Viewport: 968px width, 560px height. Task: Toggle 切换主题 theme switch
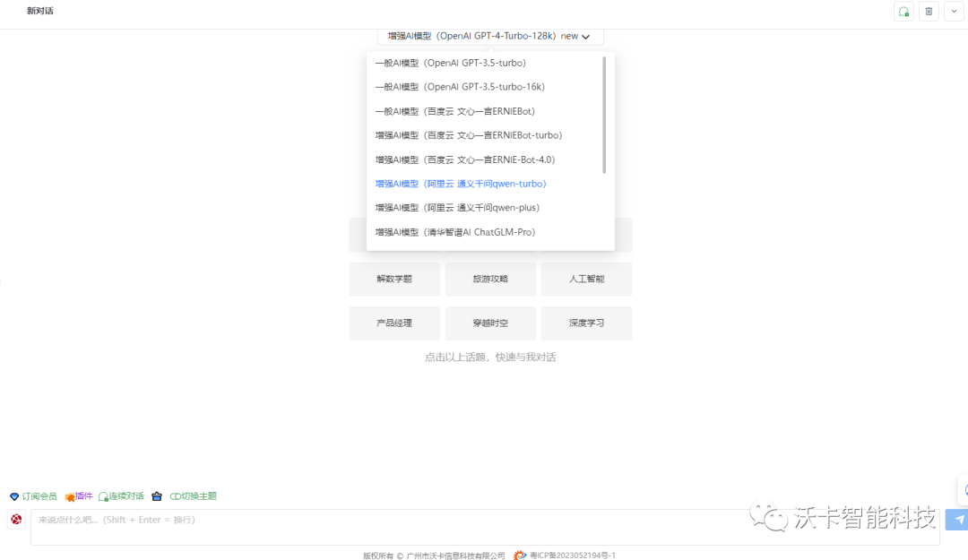coord(194,496)
